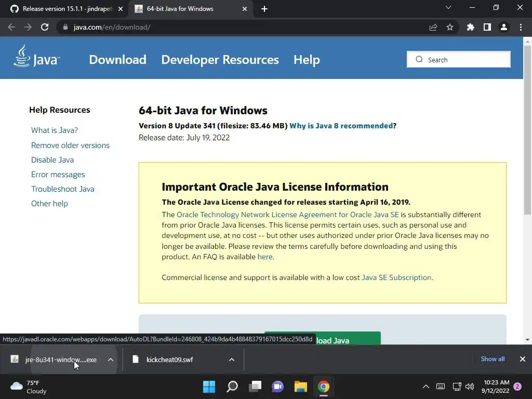Expand options for kickcheat09.swf download
This screenshot has width=532, height=399.
232,360
